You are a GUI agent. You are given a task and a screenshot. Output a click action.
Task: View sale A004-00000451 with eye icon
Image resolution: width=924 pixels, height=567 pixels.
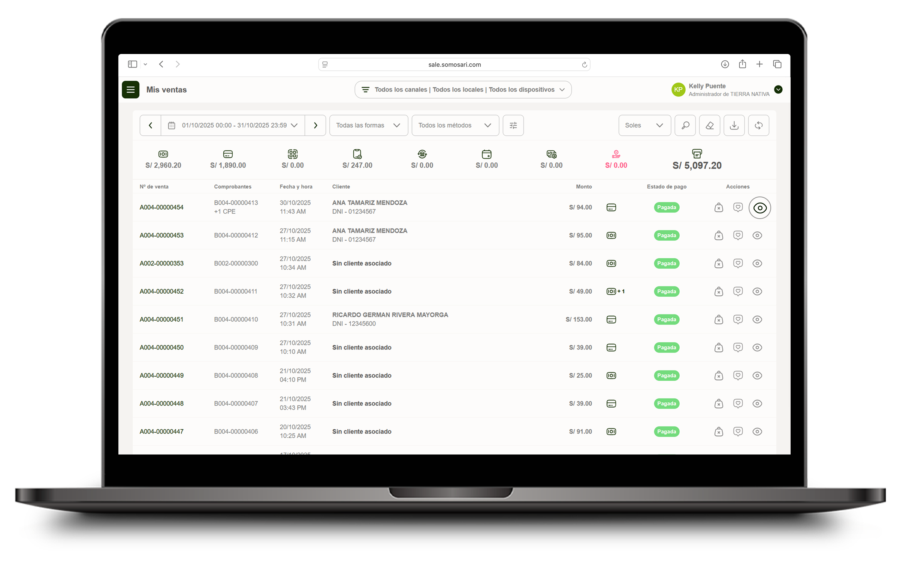[757, 319]
